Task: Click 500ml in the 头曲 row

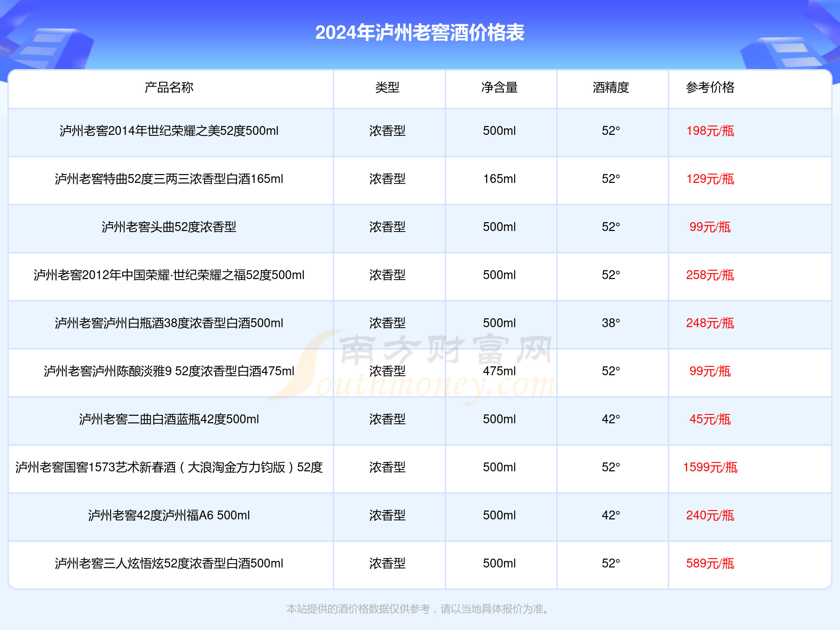Action: [499, 227]
